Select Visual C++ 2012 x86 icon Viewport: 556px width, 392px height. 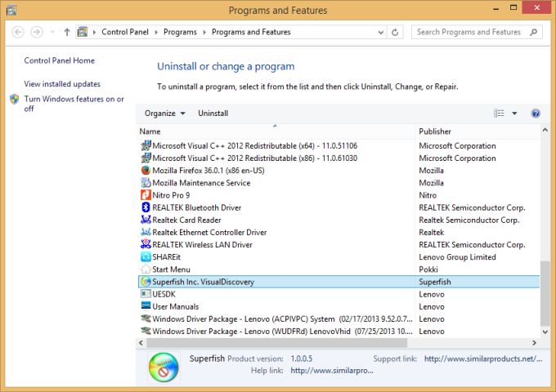pyautogui.click(x=146, y=158)
